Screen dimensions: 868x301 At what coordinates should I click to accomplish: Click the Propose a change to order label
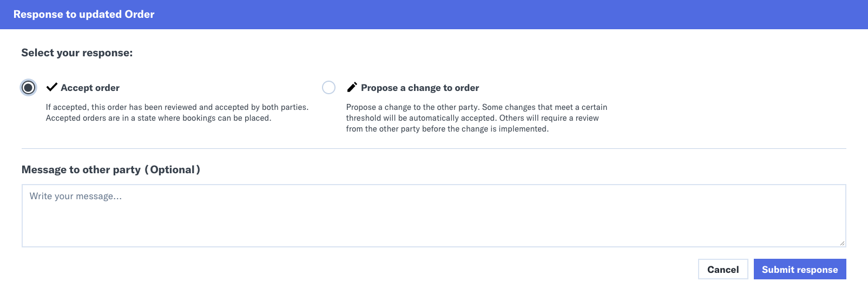[x=420, y=88]
